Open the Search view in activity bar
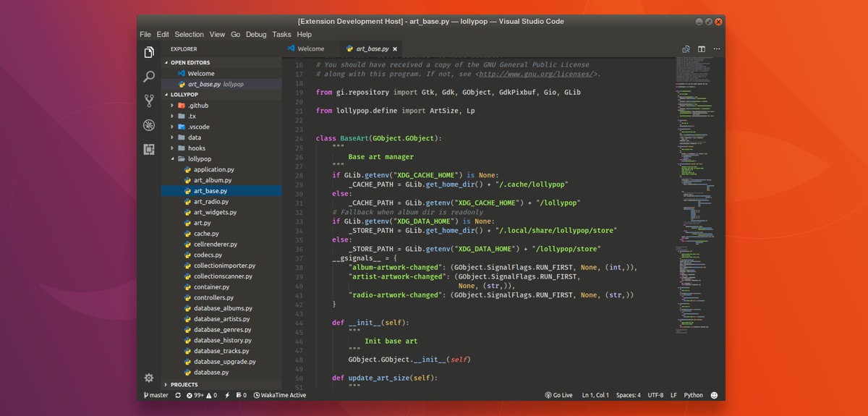This screenshot has height=416, width=868. pos(149,77)
